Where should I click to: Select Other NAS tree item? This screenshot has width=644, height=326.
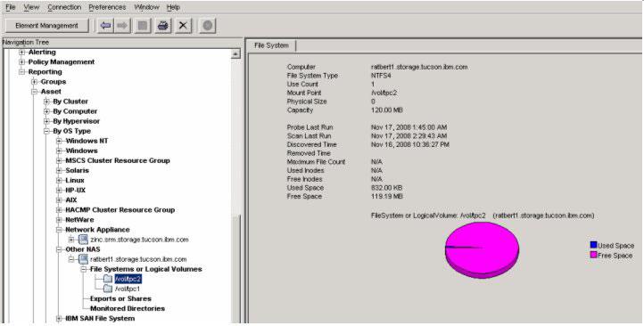[83, 249]
